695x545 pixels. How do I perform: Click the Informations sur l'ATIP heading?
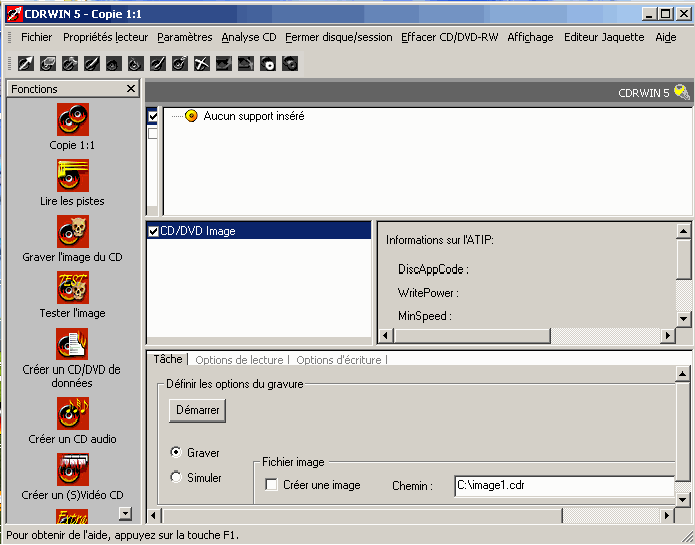coord(440,240)
